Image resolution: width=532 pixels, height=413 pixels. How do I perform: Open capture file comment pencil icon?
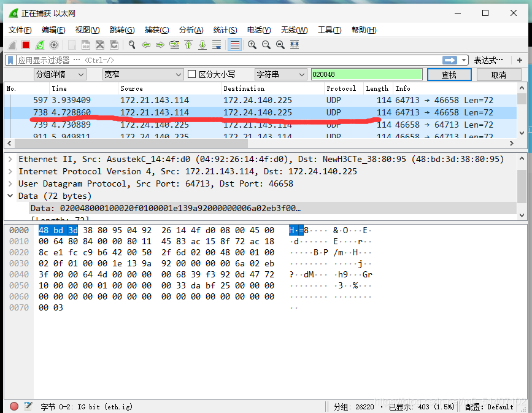(x=28, y=406)
